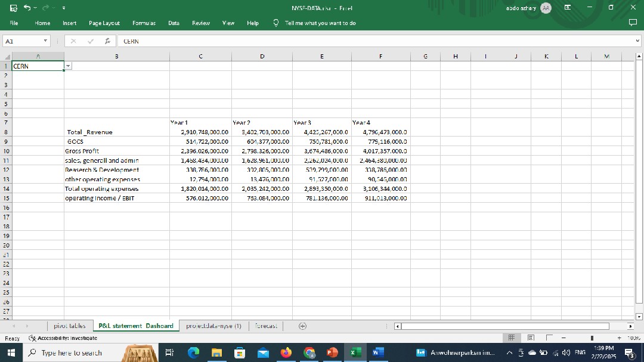This screenshot has width=644, height=362.
Task: Open the Comments icon below the window controls
Action: point(633,23)
